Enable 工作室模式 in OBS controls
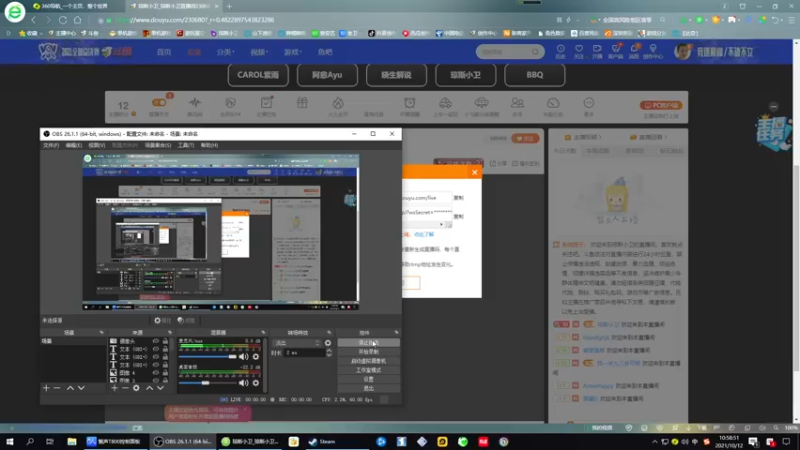The width and height of the screenshot is (800, 450). click(368, 370)
